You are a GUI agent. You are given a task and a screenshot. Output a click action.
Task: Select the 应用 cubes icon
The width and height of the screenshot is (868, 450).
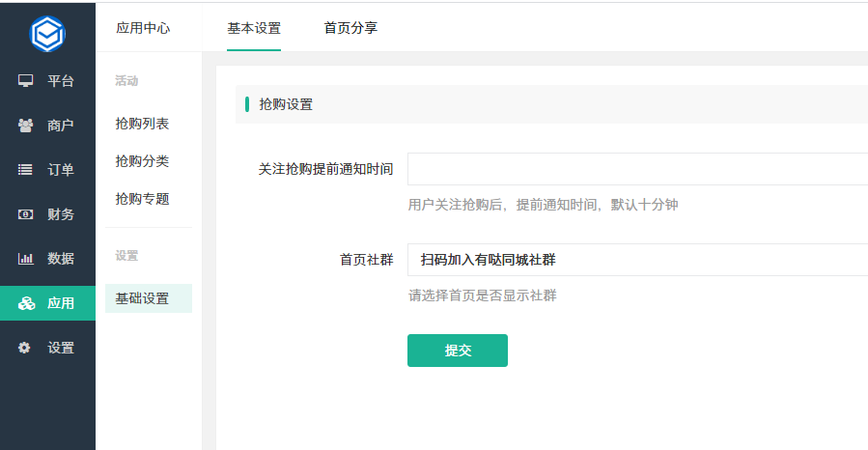26,303
